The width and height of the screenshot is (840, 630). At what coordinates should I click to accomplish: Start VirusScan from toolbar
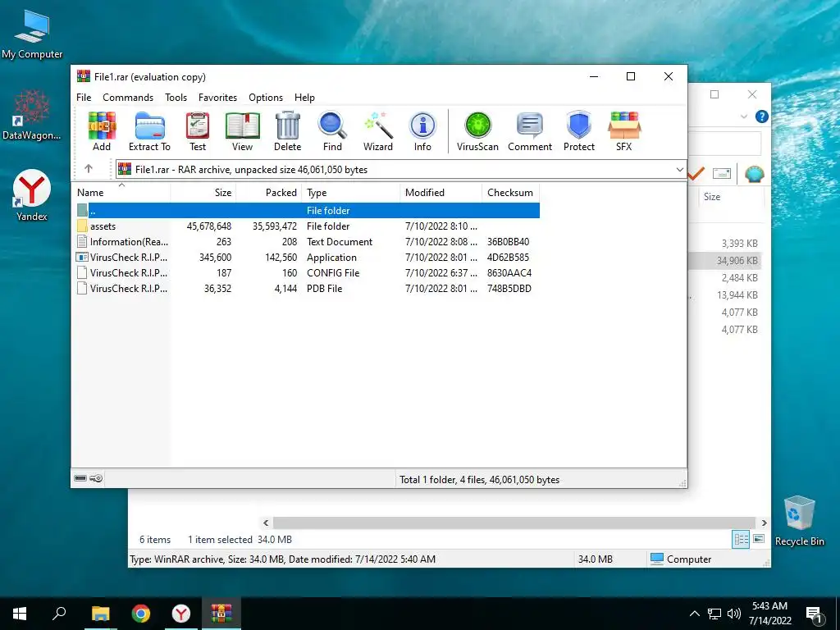point(477,131)
